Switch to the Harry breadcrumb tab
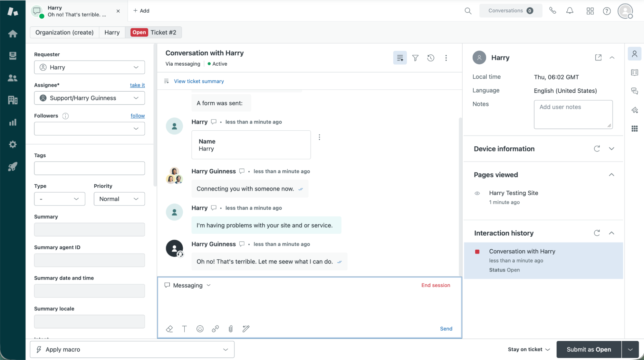Viewport: 644px width, 360px height. (x=112, y=32)
